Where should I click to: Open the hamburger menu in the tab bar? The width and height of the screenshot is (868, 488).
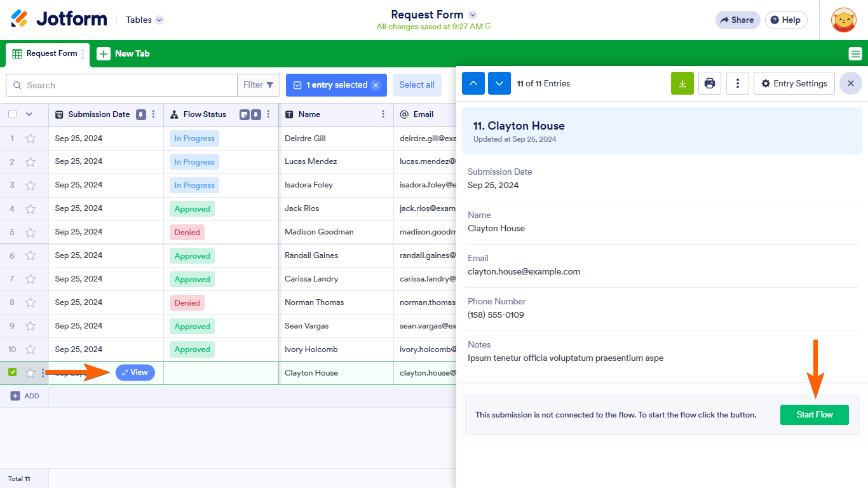(x=855, y=54)
